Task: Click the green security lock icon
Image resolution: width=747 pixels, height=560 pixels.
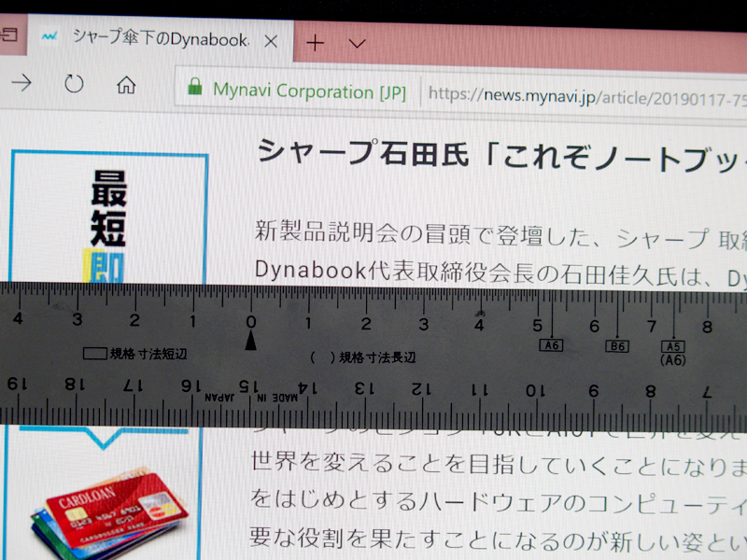Action: (x=195, y=87)
